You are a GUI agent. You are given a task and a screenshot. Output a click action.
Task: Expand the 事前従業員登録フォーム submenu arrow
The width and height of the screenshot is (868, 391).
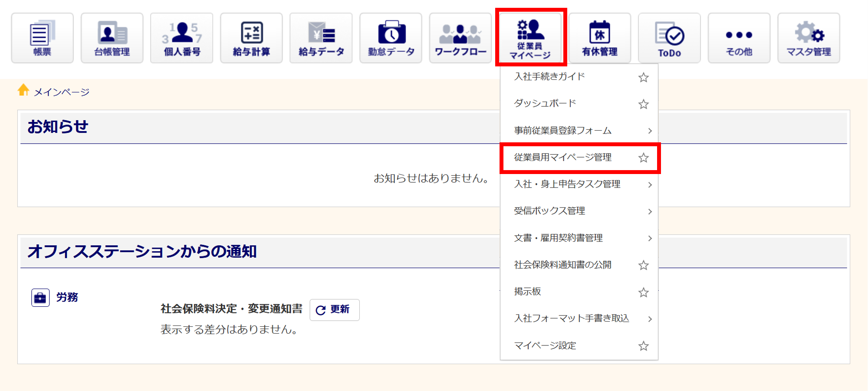650,131
